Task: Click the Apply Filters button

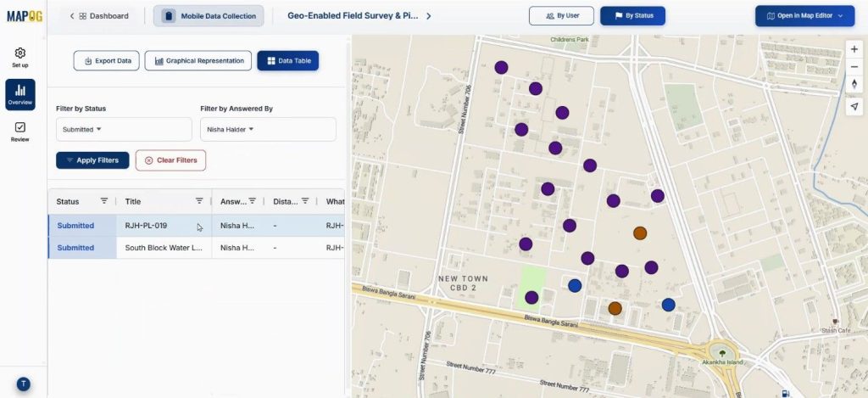Action: click(92, 160)
